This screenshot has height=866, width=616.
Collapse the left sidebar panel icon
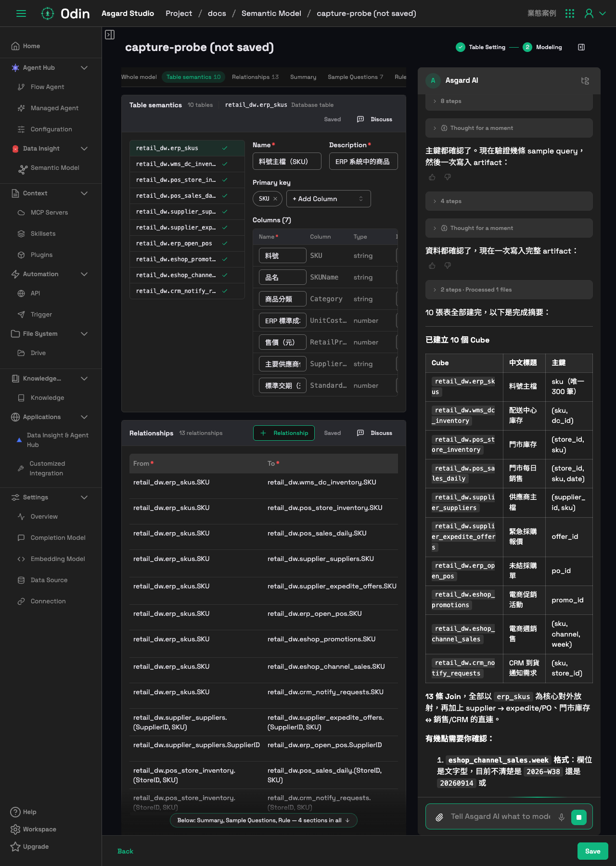tap(110, 35)
